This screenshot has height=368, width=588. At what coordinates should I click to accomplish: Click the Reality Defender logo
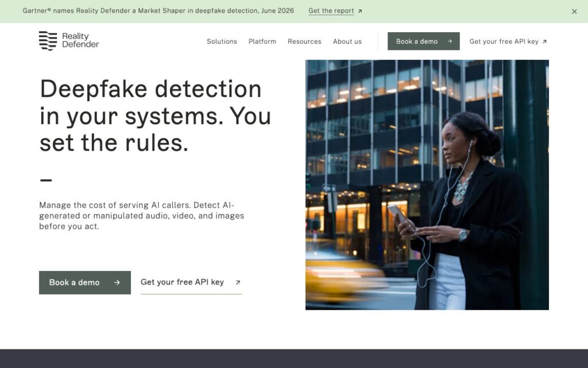69,41
